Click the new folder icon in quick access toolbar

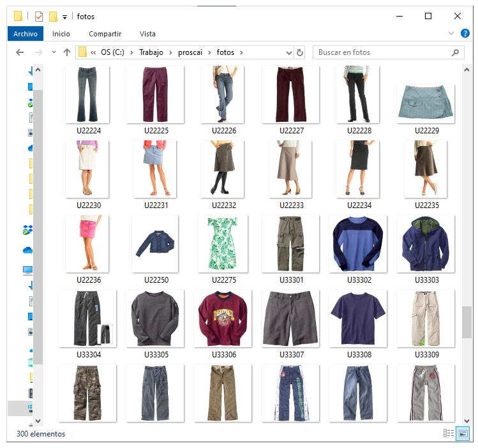click(x=54, y=17)
